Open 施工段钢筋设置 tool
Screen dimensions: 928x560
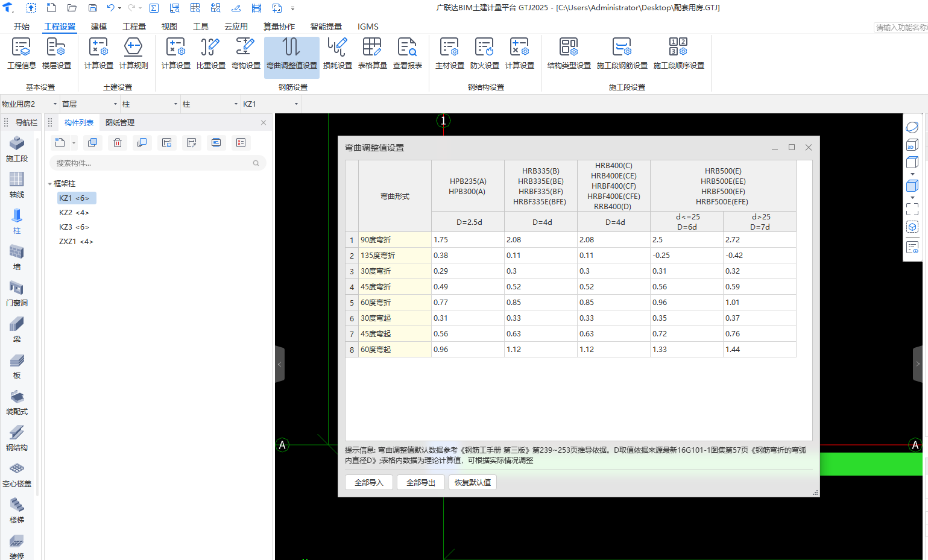point(622,54)
